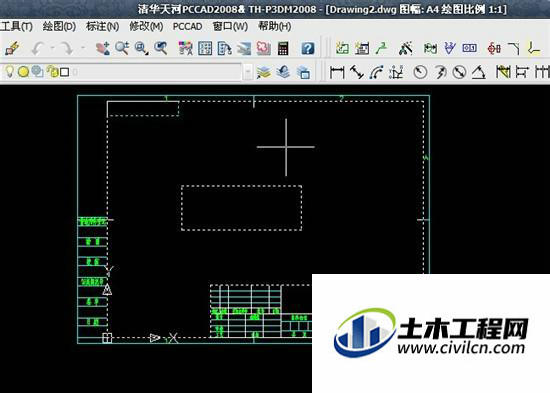Viewport: 550px width, 393px height.
Task: Select the linear dimension tool
Action: pyautogui.click(x=337, y=72)
